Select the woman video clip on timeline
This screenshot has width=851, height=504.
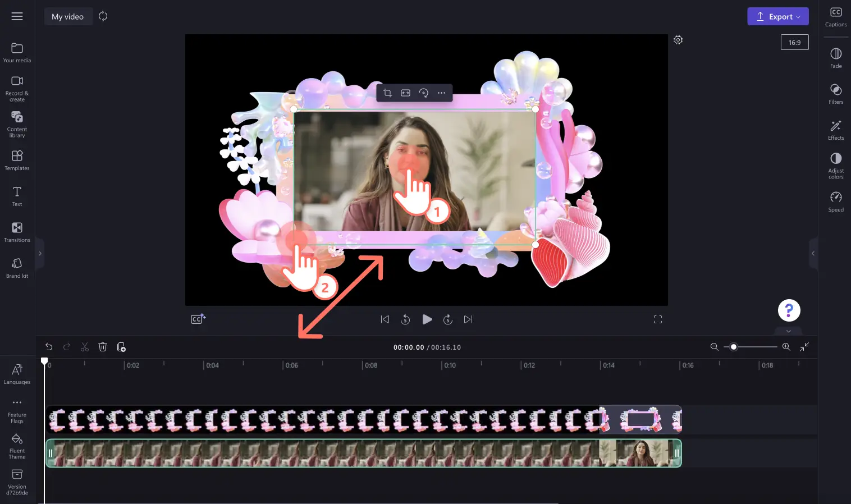click(x=364, y=453)
